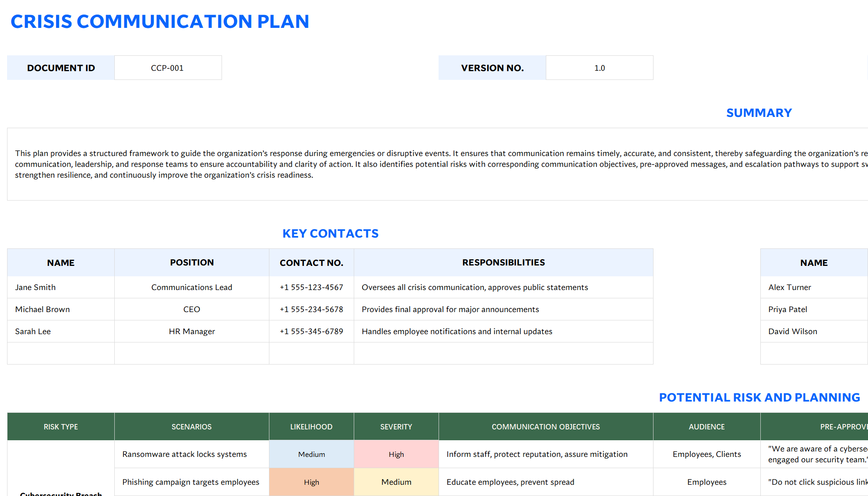
Task: Click the summary paragraph text box
Action: coord(437,164)
